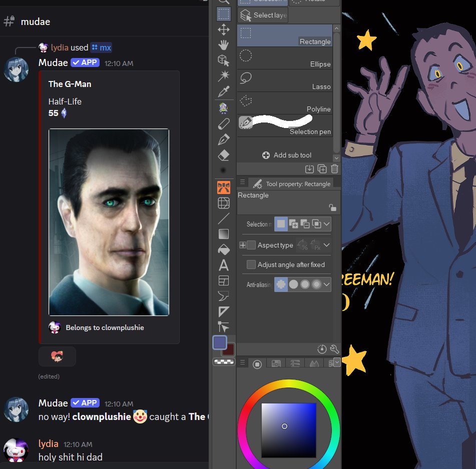The image size is (476, 469).
Task: Toggle the lock icon in Tool property
Action: [332, 207]
